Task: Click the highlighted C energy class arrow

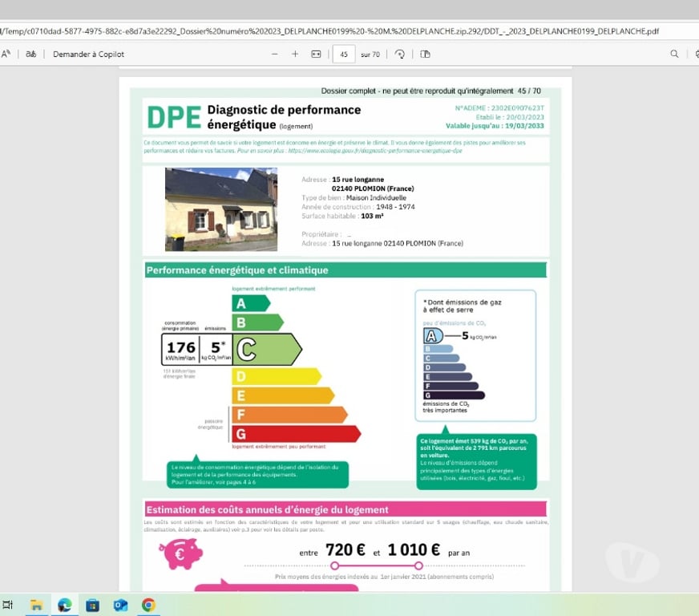Action: [x=267, y=349]
